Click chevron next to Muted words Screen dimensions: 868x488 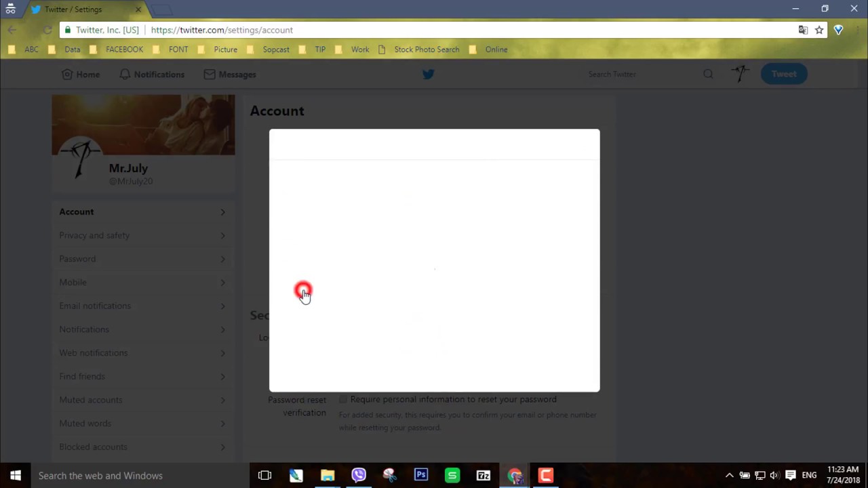pyautogui.click(x=222, y=424)
